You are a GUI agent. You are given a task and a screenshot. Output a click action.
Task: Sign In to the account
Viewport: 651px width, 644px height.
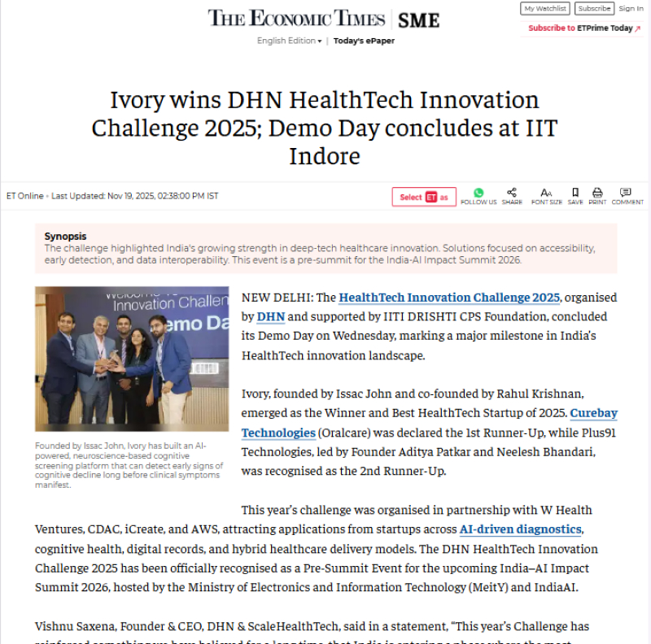tap(631, 9)
